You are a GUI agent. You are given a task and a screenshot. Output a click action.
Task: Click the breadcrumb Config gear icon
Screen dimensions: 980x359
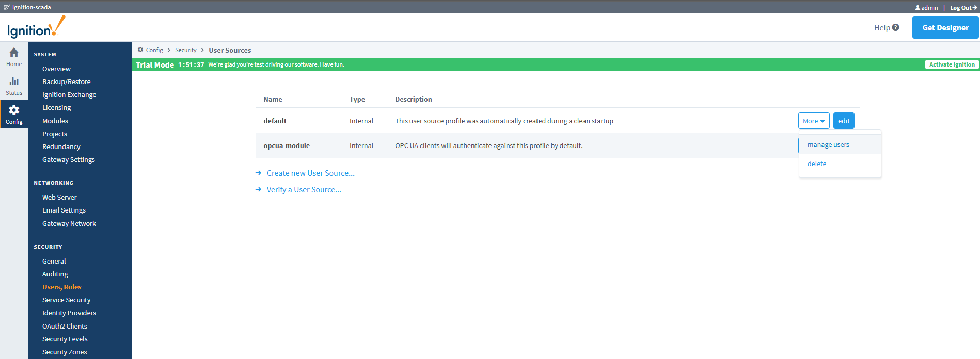pos(140,50)
